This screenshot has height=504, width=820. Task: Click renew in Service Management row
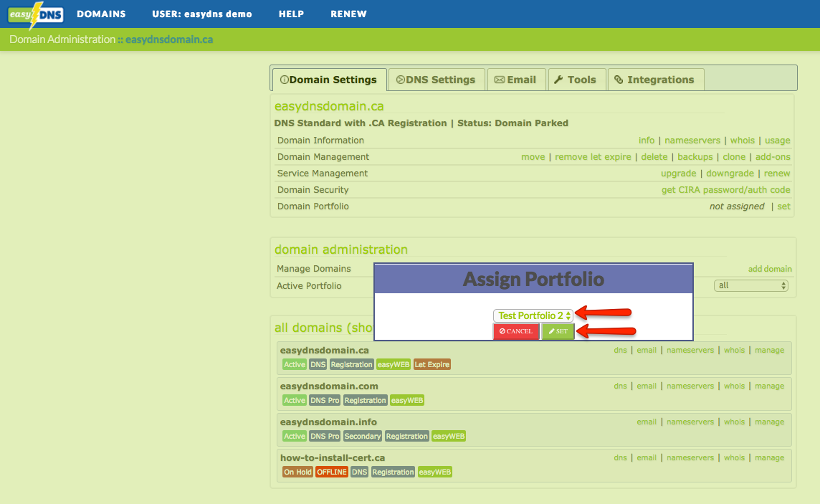click(777, 173)
